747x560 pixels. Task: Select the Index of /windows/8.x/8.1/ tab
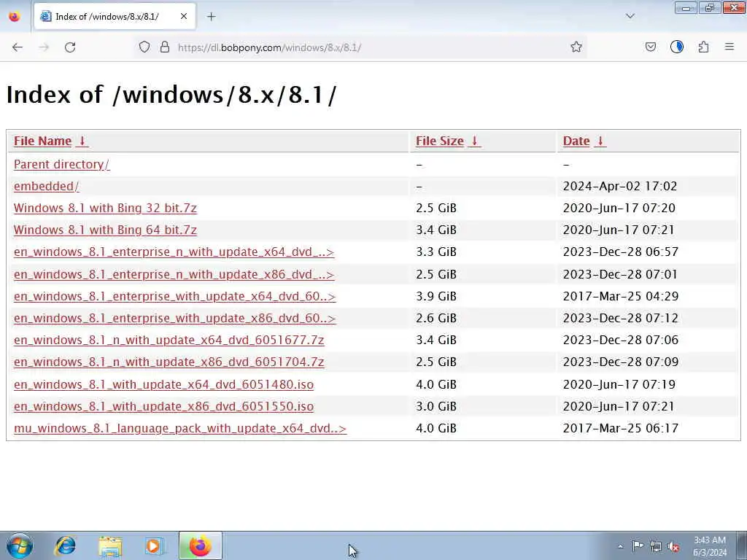115,16
